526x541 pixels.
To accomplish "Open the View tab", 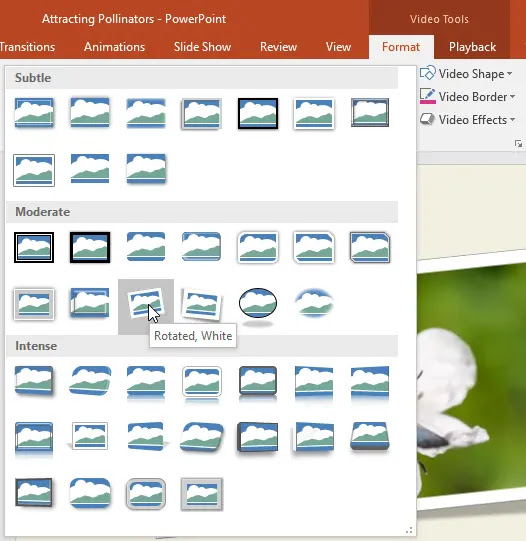I will 338,47.
